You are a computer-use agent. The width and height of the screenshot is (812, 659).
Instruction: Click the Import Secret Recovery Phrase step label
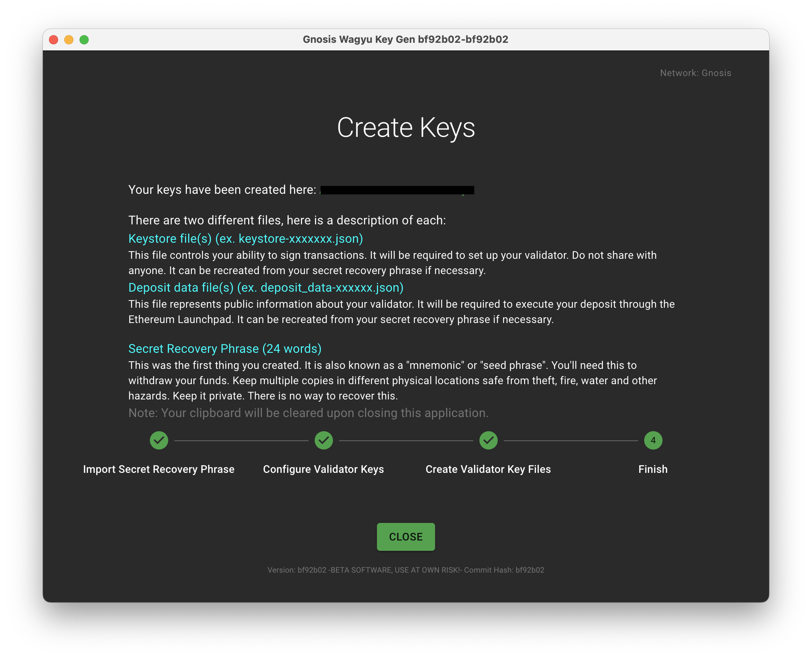159,469
